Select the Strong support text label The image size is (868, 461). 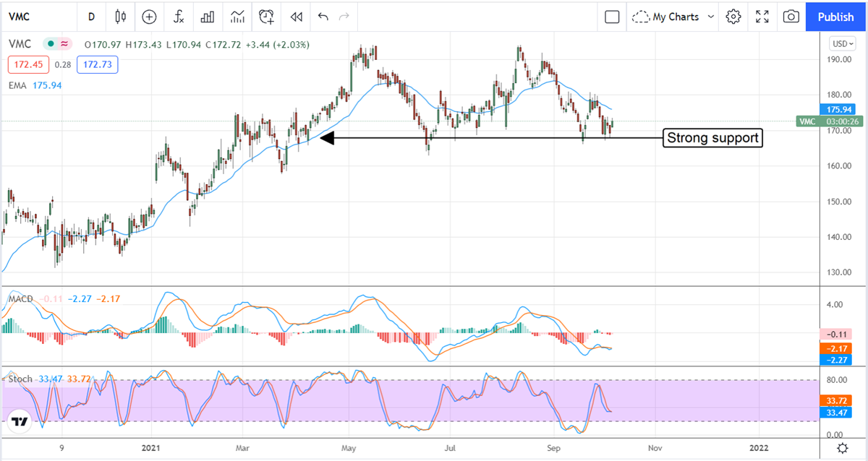click(714, 138)
